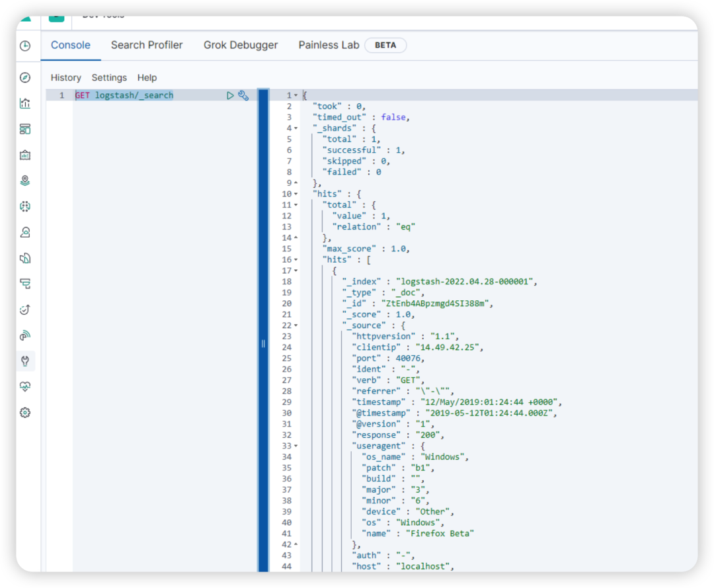This screenshot has height=588, width=714.
Task: Open the wrench request options icon
Action: tap(243, 95)
